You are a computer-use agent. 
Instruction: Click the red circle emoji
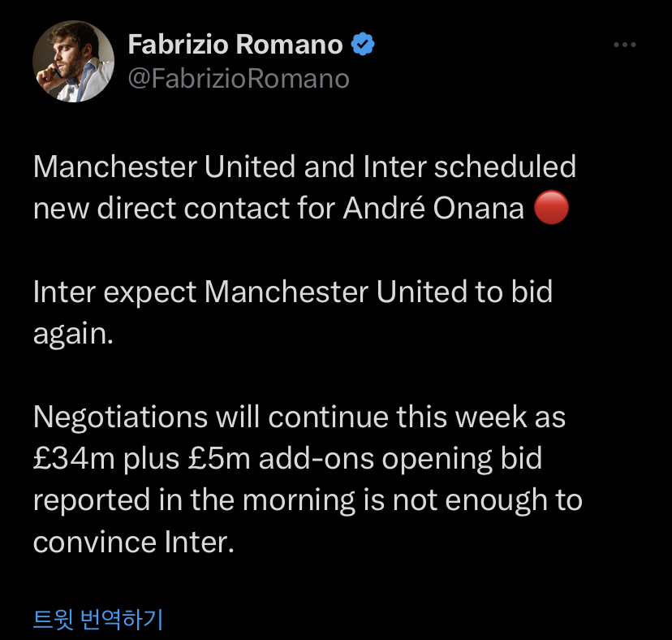point(551,208)
